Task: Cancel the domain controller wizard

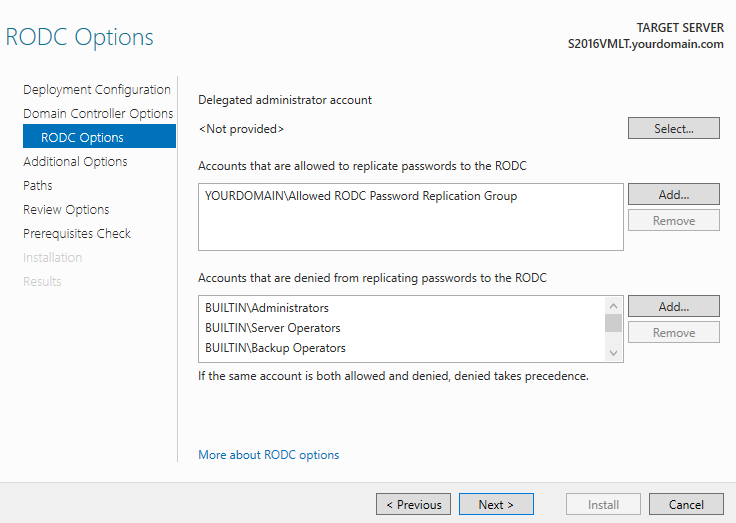Action: pos(686,505)
